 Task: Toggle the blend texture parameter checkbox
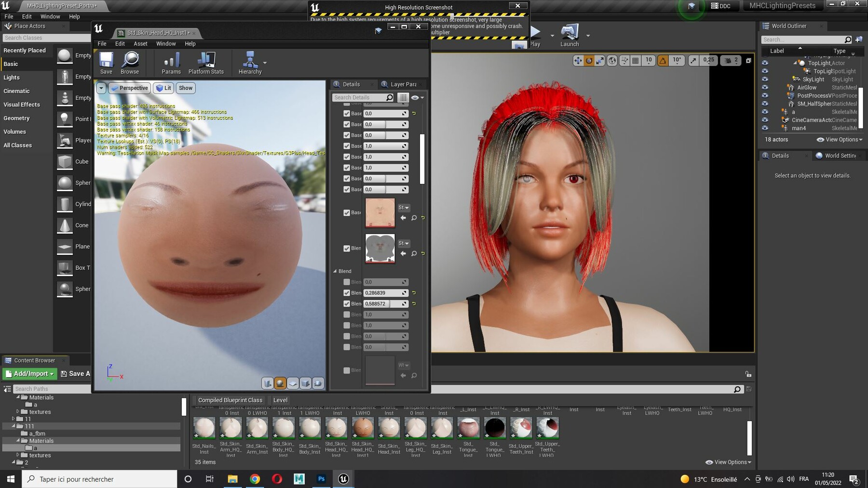pyautogui.click(x=347, y=249)
